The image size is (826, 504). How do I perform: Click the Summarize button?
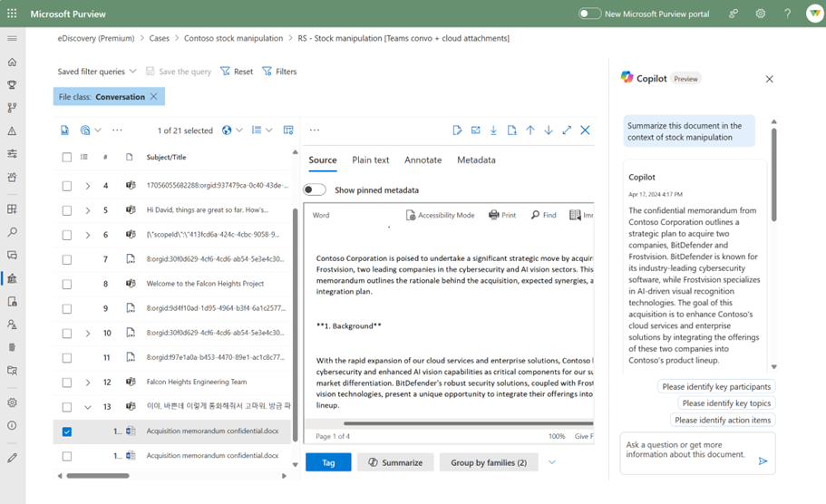coord(395,462)
